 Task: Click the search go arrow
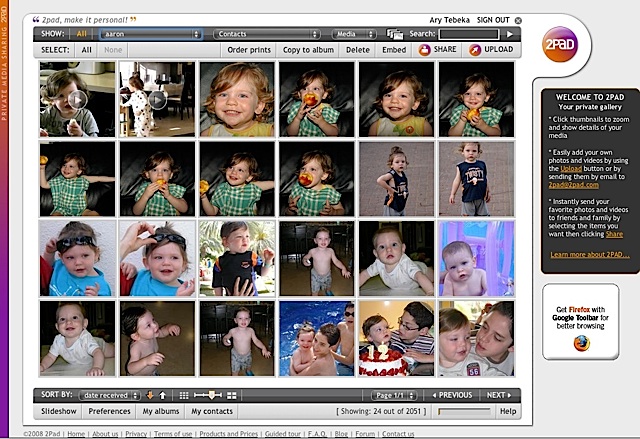pos(509,34)
